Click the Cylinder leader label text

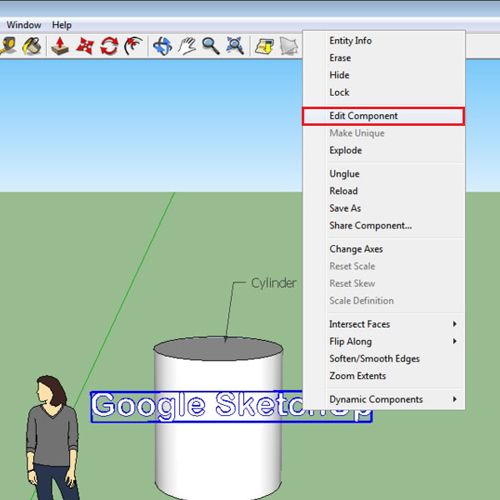[x=273, y=283]
